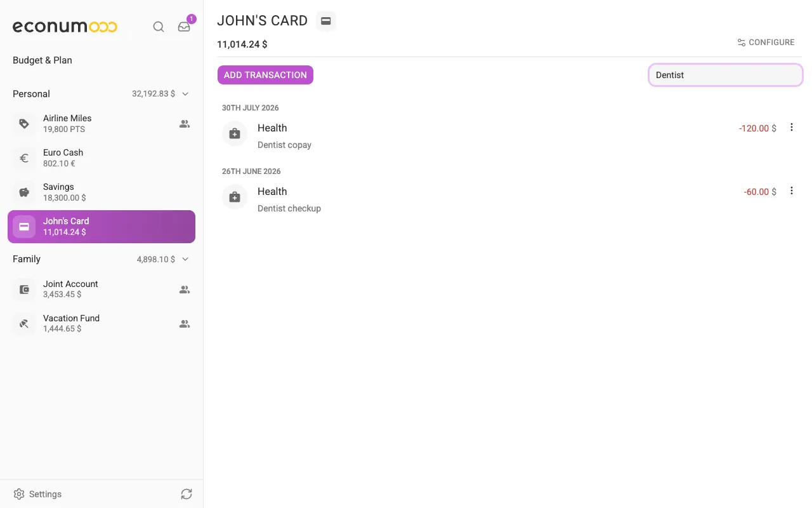Select Vacation Fund account name

point(71,318)
